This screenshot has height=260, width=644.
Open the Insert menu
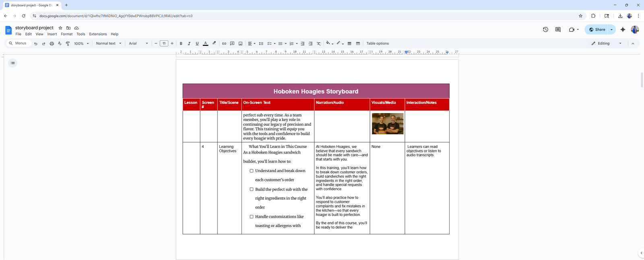point(52,34)
